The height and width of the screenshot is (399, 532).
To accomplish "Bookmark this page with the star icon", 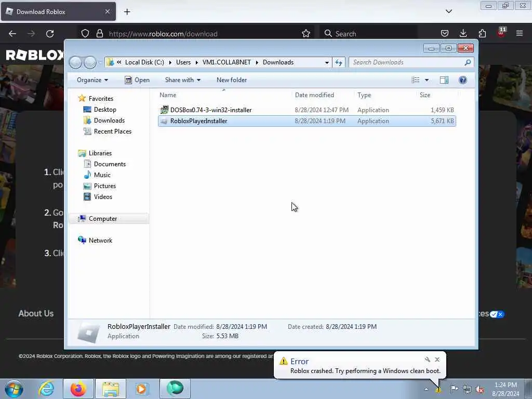I will pos(306,34).
